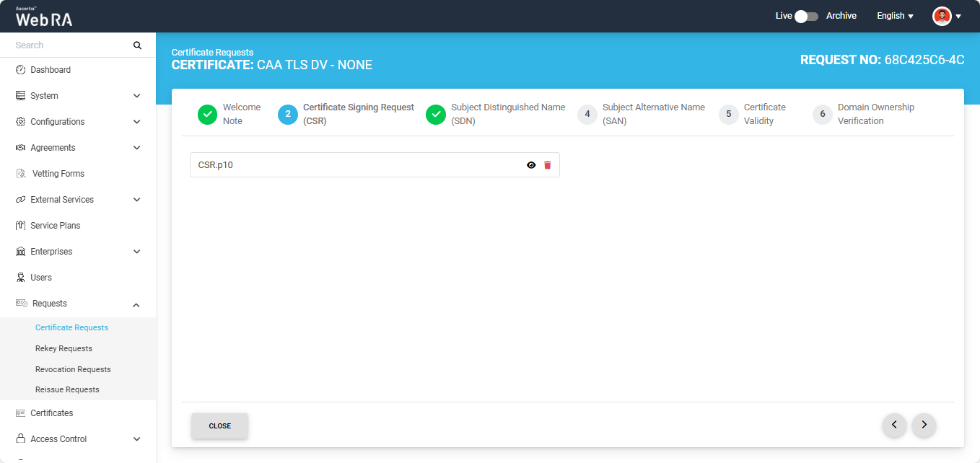The image size is (980, 463).
Task: Click the Users icon in sidebar
Action: click(20, 278)
